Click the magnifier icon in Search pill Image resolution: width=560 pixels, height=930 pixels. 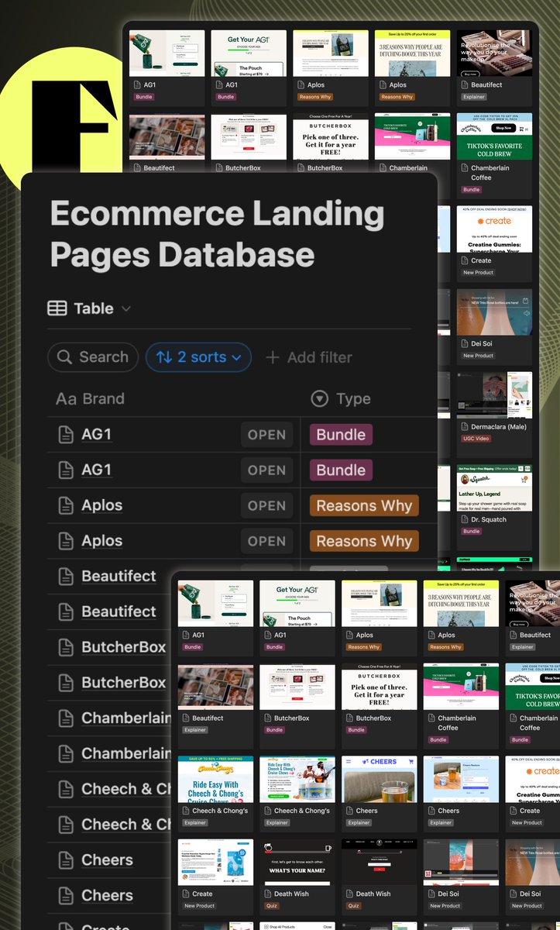click(65, 357)
